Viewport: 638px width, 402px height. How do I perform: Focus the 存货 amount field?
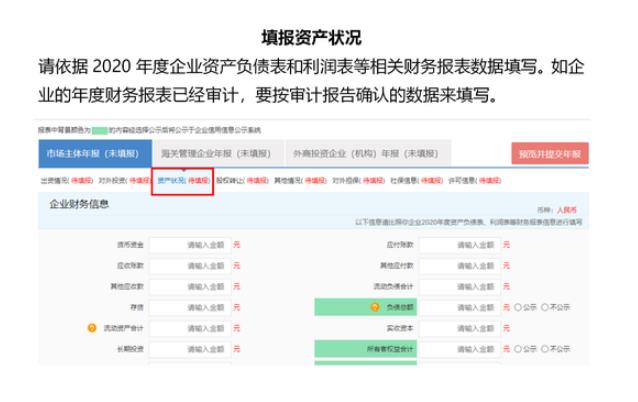189,306
